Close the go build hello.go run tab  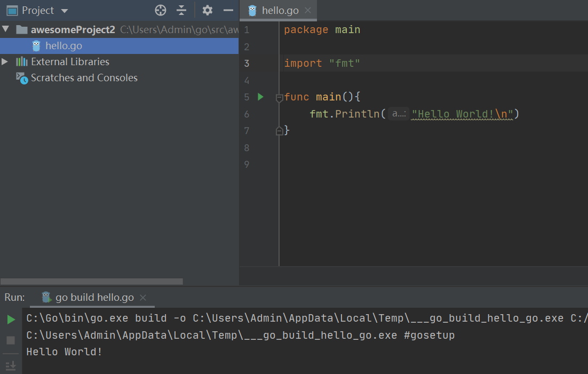pyautogui.click(x=143, y=298)
